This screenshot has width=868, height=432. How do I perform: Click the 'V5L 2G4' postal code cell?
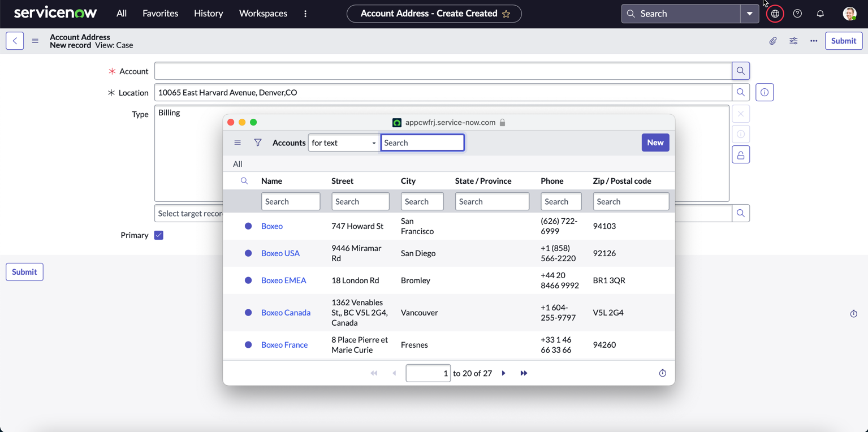608,313
